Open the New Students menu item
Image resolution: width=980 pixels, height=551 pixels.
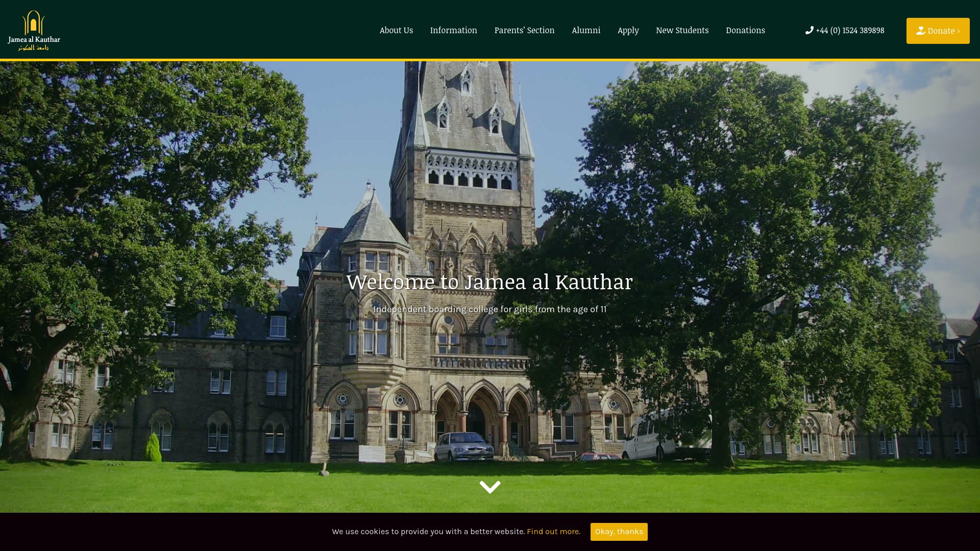pos(682,30)
